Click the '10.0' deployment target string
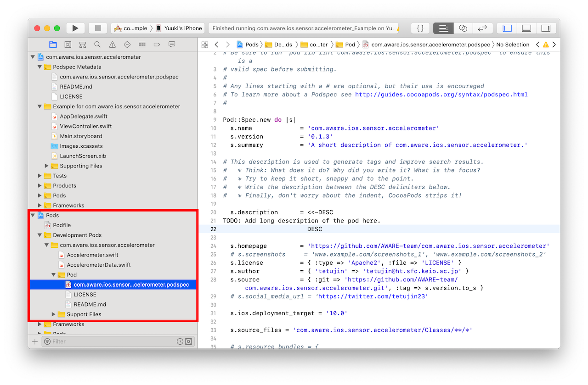This screenshot has height=385, width=588. (337, 313)
